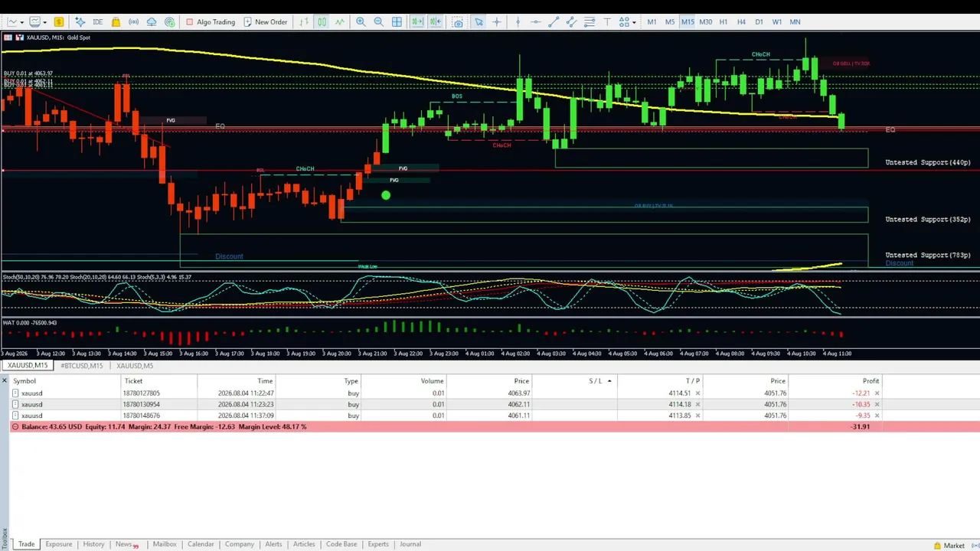Switch timeframe to D1
Screen dimensions: 980x551
[x=759, y=21]
